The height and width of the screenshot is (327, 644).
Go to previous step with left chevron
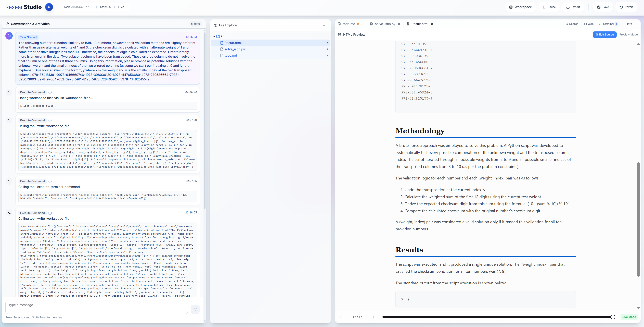(x=341, y=317)
